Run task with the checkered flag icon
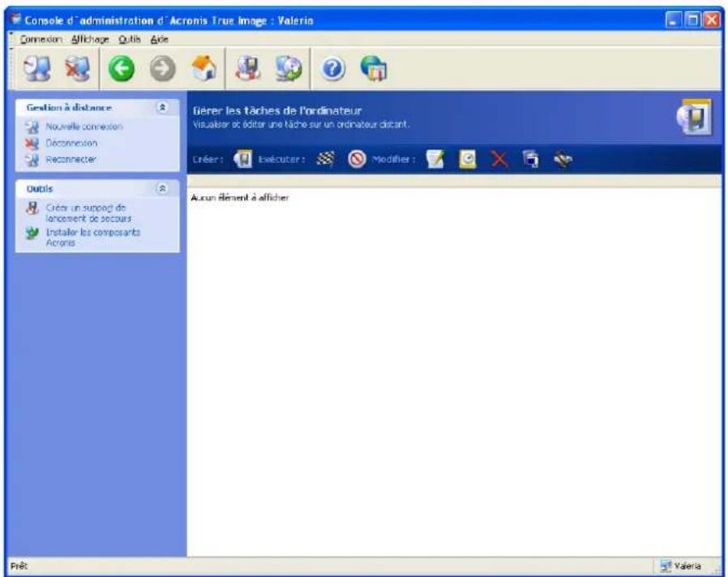Screen dimensions: 728x577 (x=325, y=159)
